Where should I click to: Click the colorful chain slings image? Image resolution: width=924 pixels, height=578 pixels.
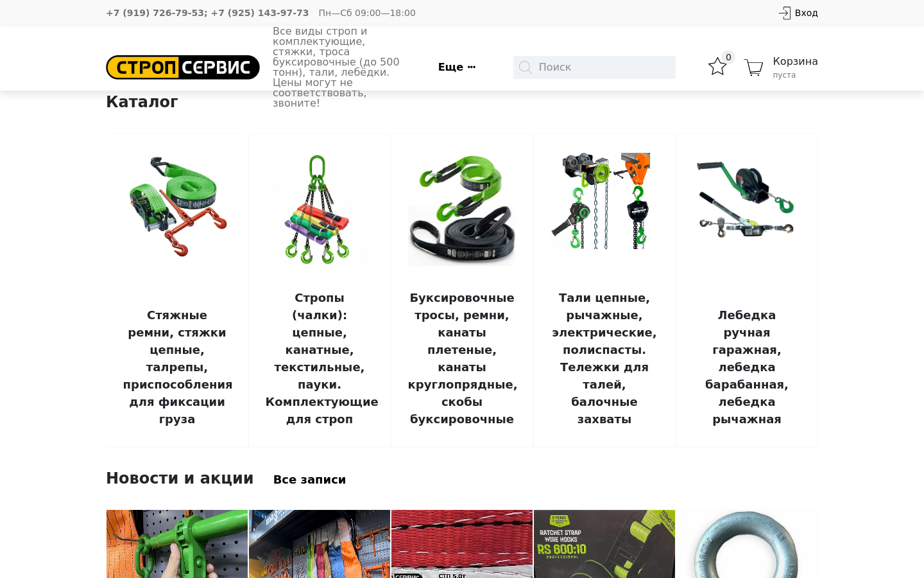pos(320,209)
